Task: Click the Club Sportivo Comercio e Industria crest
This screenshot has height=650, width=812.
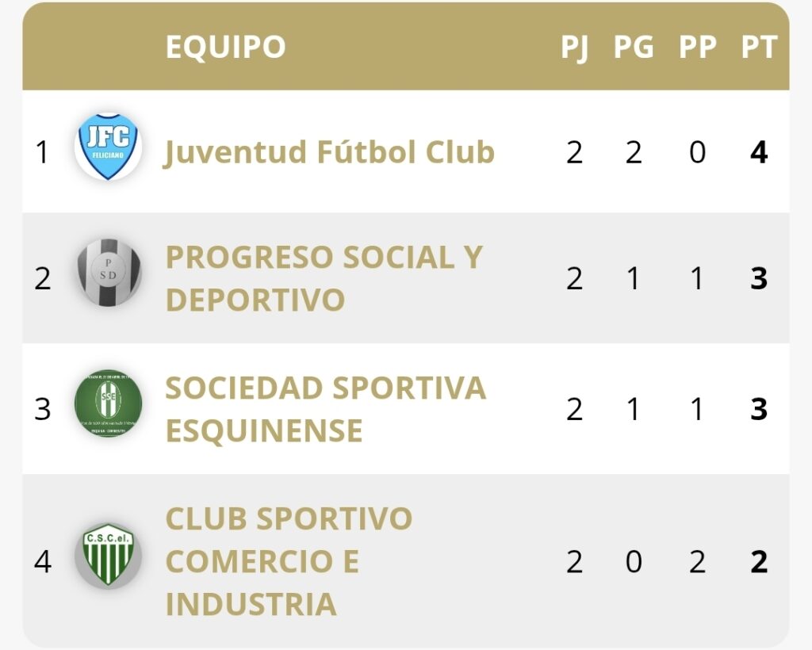Action: tap(109, 556)
